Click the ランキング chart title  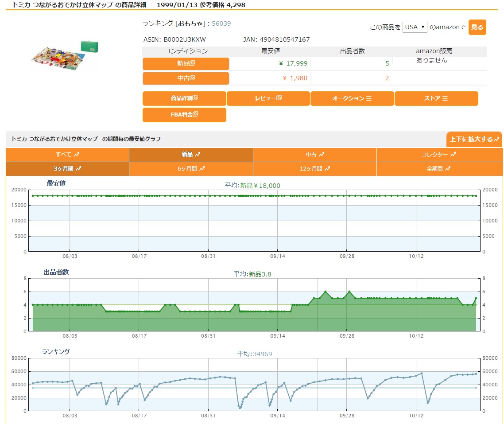[56, 352]
